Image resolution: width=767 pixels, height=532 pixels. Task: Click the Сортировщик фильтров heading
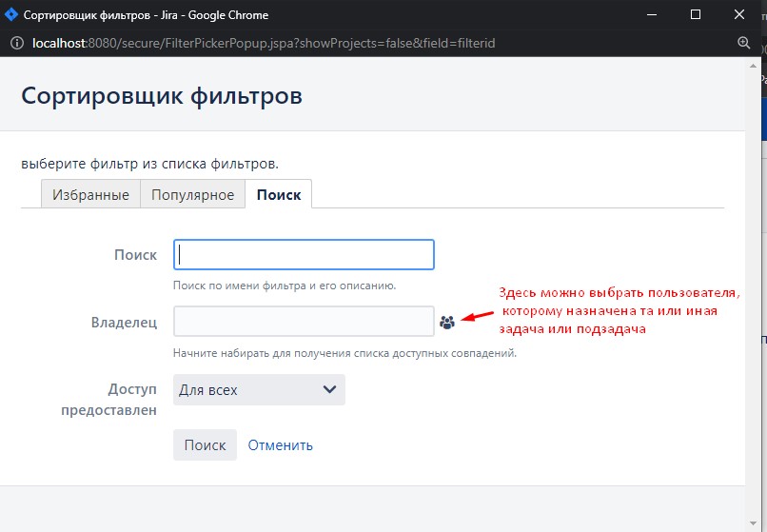tap(162, 96)
